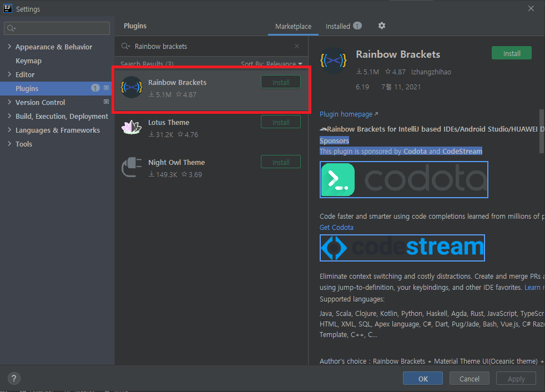Expand the Version Control node
The height and width of the screenshot is (392, 545).
tap(9, 102)
